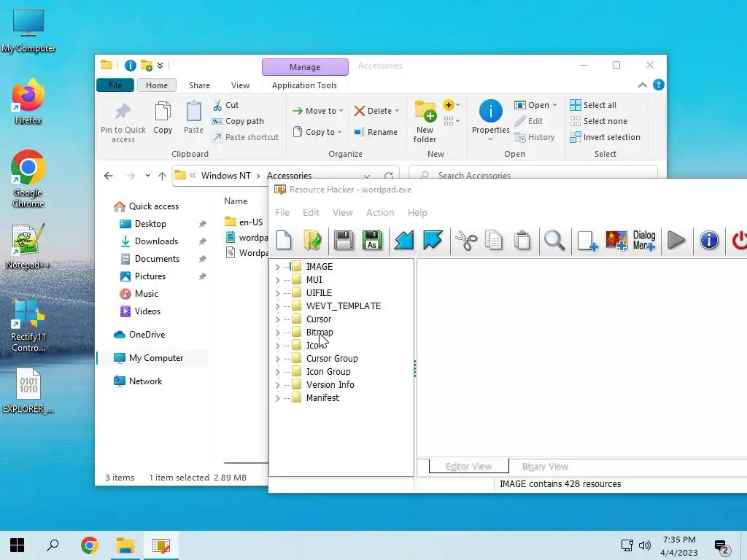Go back with Explorer's back arrow
Image resolution: width=747 pixels, height=560 pixels.
click(109, 176)
